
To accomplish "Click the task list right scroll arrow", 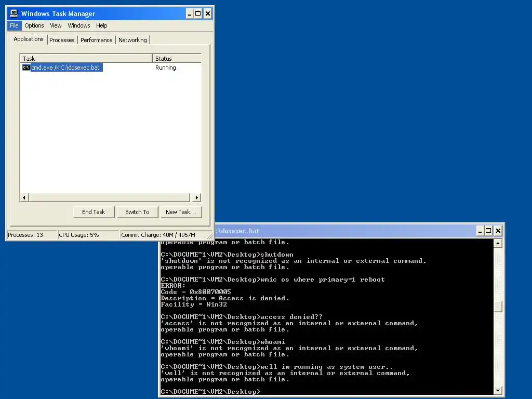I will 197,197.
